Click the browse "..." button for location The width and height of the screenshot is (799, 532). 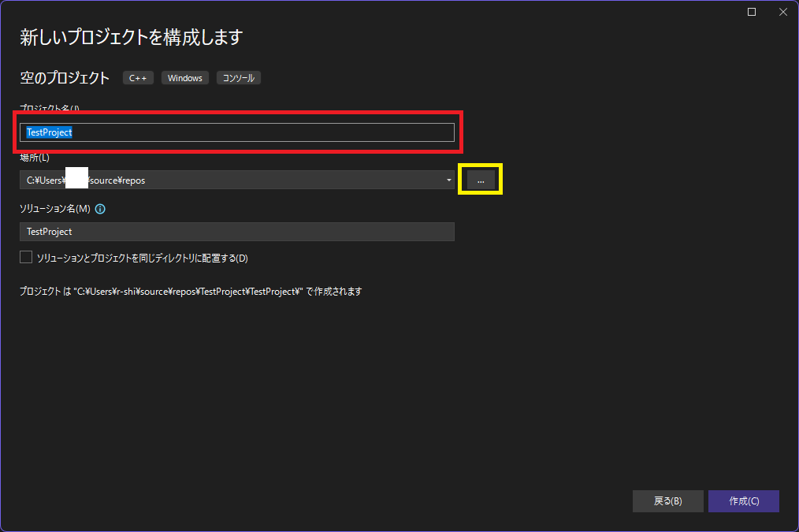(481, 180)
